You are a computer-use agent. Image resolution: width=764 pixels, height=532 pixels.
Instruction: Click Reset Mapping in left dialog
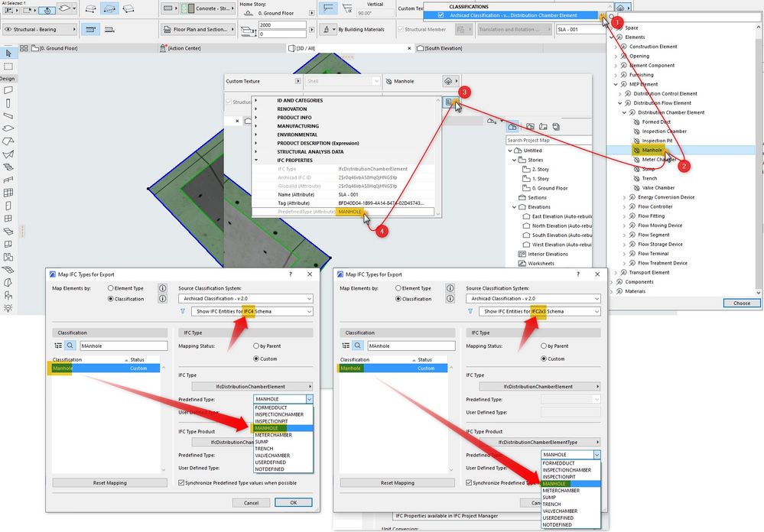tap(109, 483)
